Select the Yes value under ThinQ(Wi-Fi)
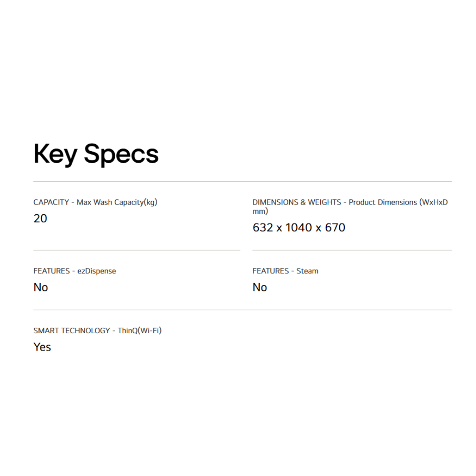This screenshot has height=476, width=476. point(42,347)
